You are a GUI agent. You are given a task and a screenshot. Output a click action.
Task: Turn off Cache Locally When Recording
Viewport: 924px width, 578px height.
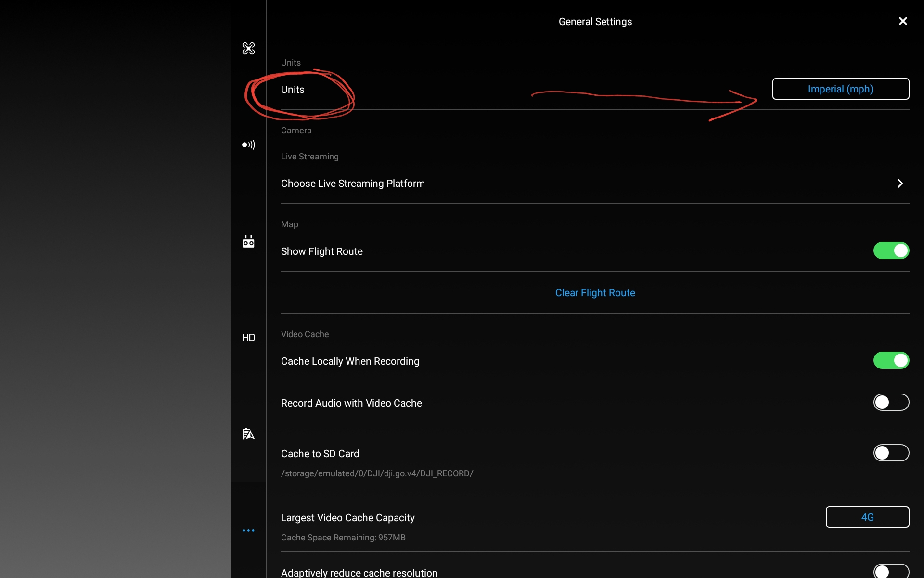(891, 360)
